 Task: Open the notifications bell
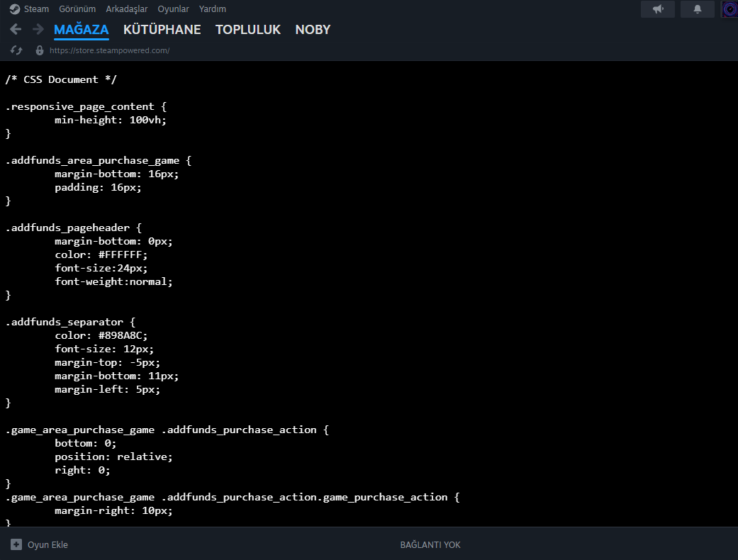698,9
